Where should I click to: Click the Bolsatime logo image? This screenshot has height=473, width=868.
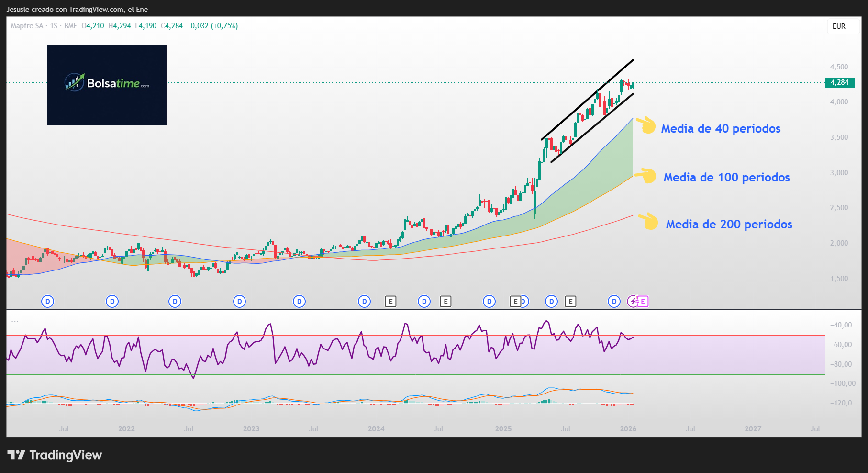click(107, 85)
